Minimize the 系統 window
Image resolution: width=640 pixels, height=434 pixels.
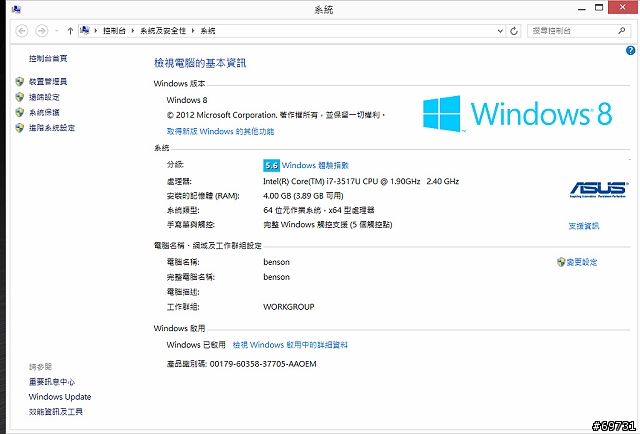(x=582, y=9)
